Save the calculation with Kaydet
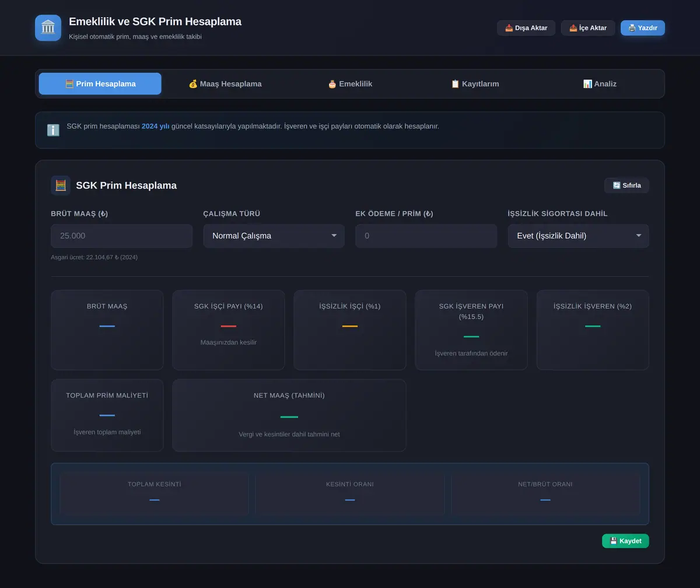Screen dimensions: 700x588 [625, 541]
